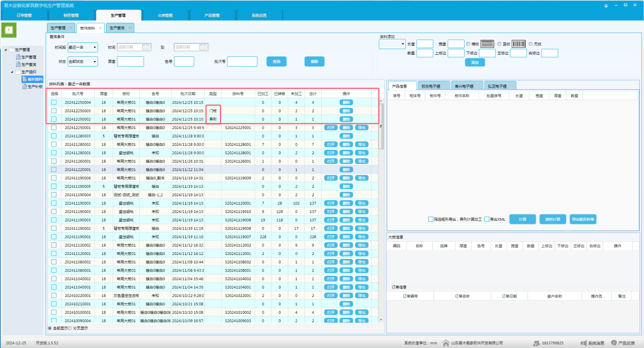Image resolution: width=644 pixels, height=348 pixels.
Task: Select 无纹 radio button
Action: click(x=530, y=44)
